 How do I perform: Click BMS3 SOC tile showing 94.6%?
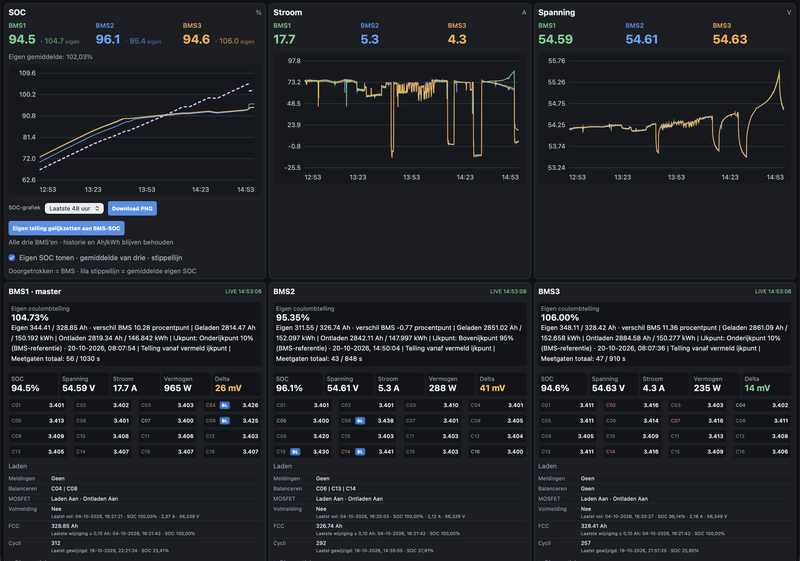562,384
